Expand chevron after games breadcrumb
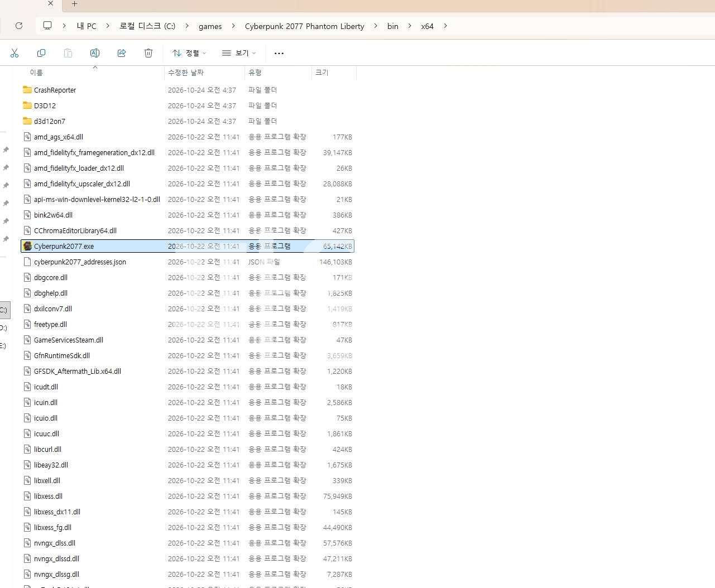715x588 pixels. tap(233, 26)
